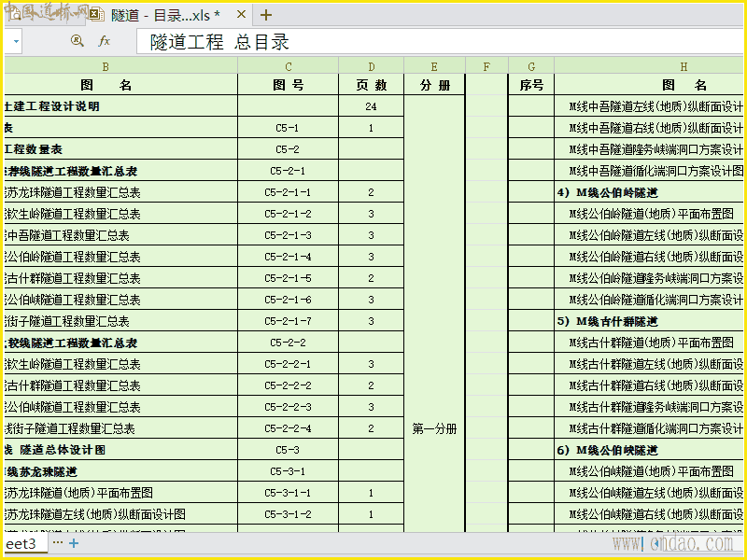Select 苏龙珠隧道左线(地质)纵断面设计图 cell
747x560 pixels.
(121, 514)
